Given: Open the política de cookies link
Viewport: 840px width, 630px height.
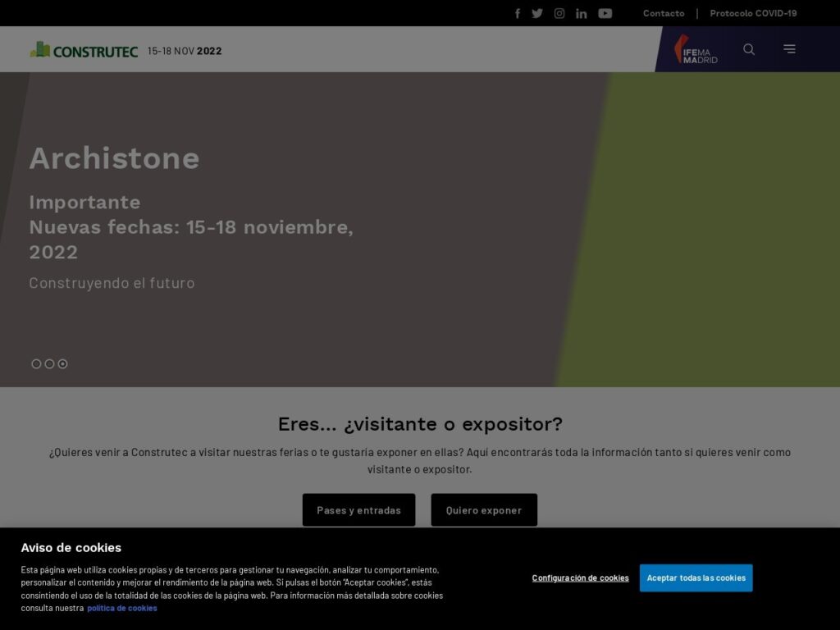Looking at the screenshot, I should pyautogui.click(x=122, y=608).
